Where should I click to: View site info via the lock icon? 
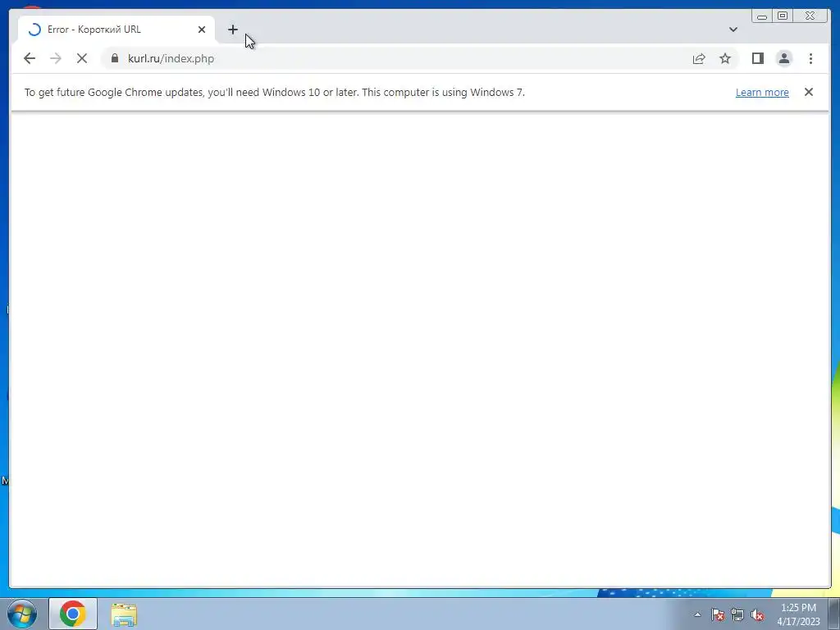(x=114, y=58)
